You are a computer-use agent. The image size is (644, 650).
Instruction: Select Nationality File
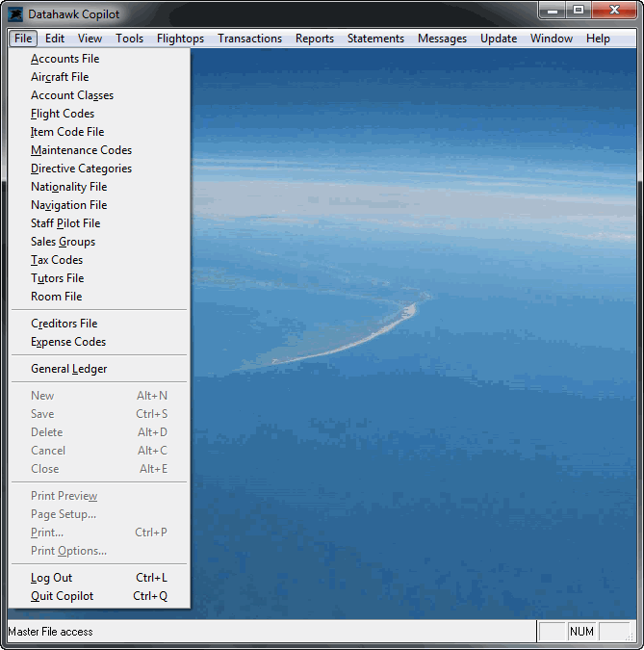click(x=99, y=187)
